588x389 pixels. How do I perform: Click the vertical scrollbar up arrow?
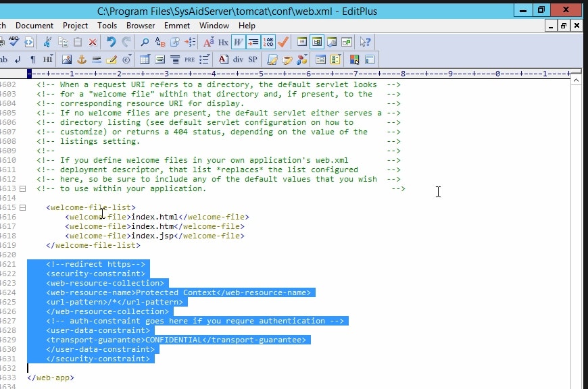click(x=576, y=80)
